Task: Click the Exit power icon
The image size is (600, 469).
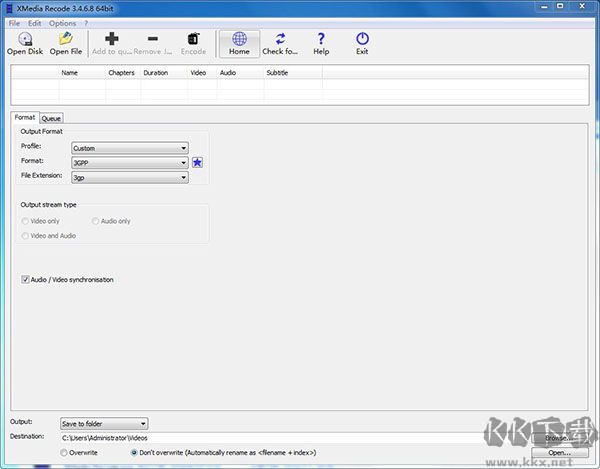Action: coord(362,39)
